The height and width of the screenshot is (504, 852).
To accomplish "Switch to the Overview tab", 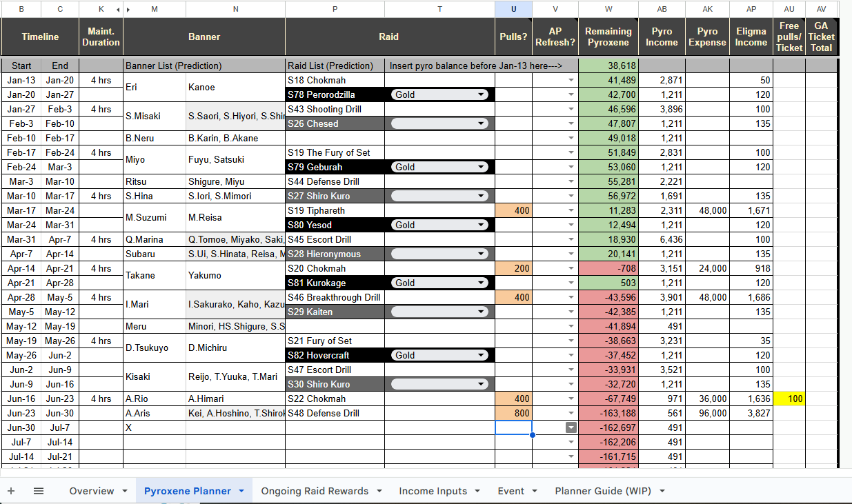I will (x=92, y=491).
